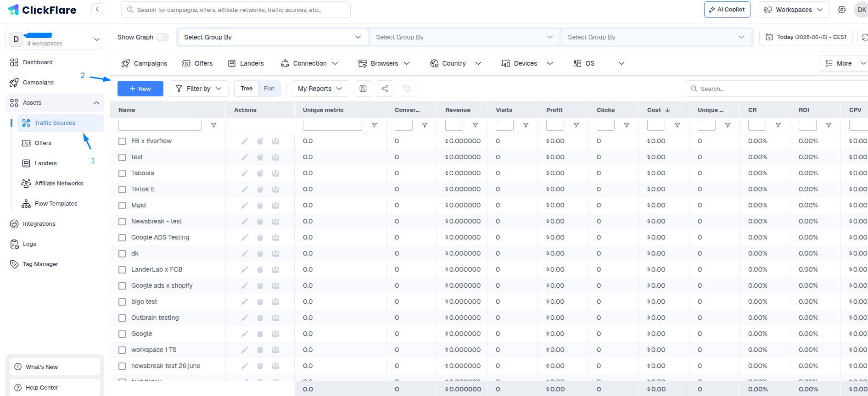Click the Visits column filter icon
The height and width of the screenshot is (396, 868).
point(526,125)
